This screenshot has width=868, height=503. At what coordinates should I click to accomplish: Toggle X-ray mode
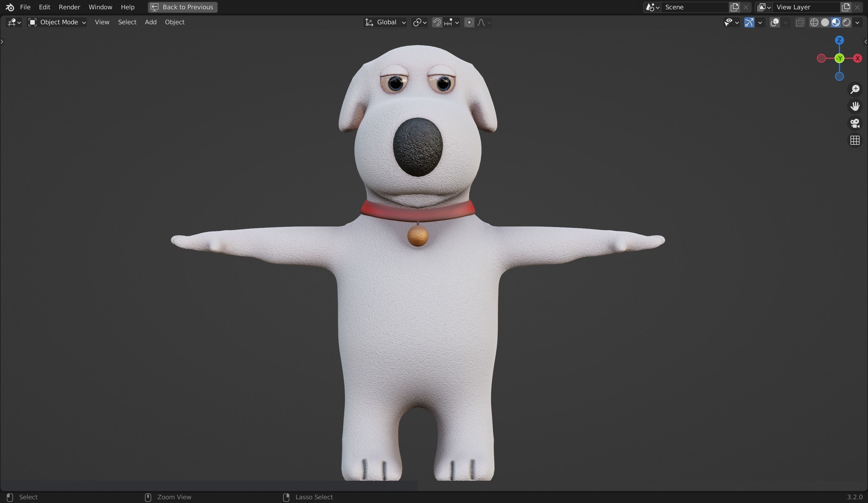[800, 22]
